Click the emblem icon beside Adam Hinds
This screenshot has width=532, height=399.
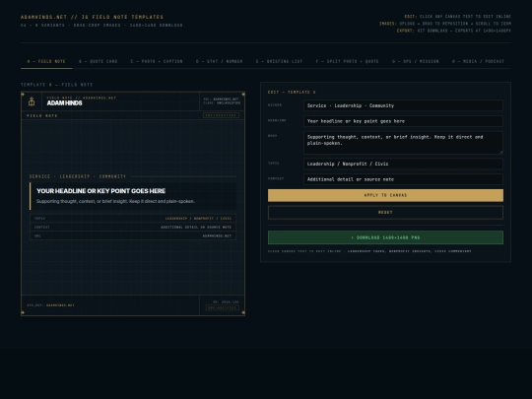pyautogui.click(x=32, y=101)
